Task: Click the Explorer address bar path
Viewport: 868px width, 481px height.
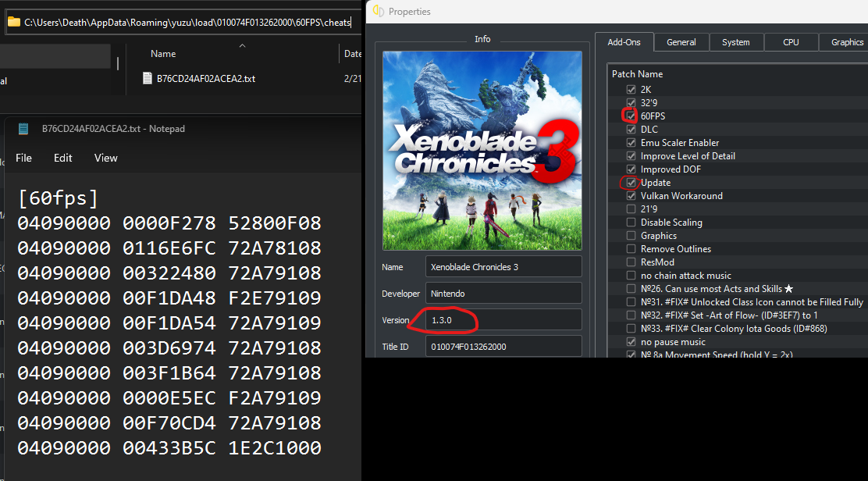Action: click(187, 22)
